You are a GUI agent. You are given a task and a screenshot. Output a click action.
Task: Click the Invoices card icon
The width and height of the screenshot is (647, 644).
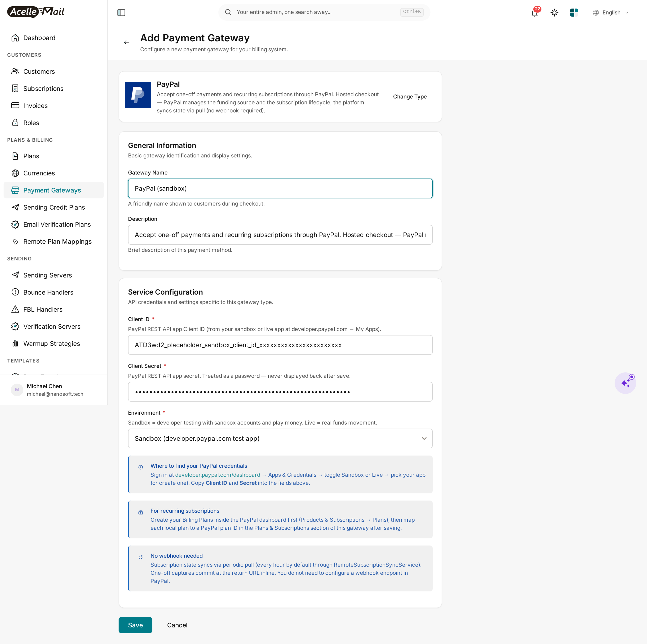pyautogui.click(x=15, y=106)
